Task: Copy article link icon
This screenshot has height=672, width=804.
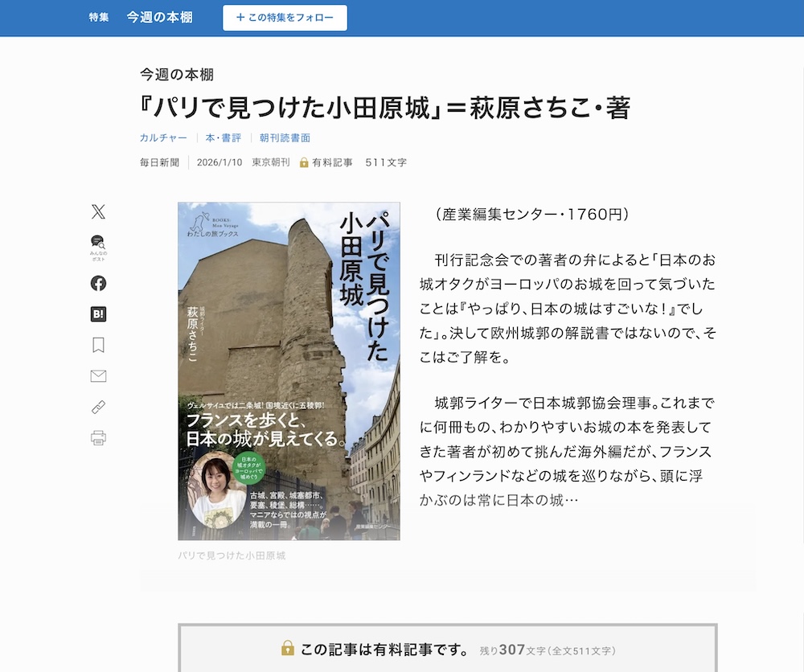Action: tap(98, 407)
